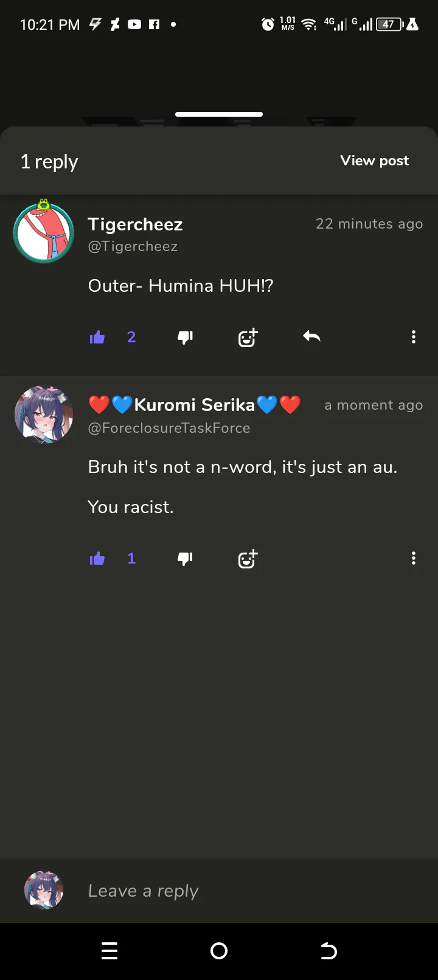This screenshot has width=438, height=980.
Task: Open Tigercheez's profile avatar
Action: point(44,232)
